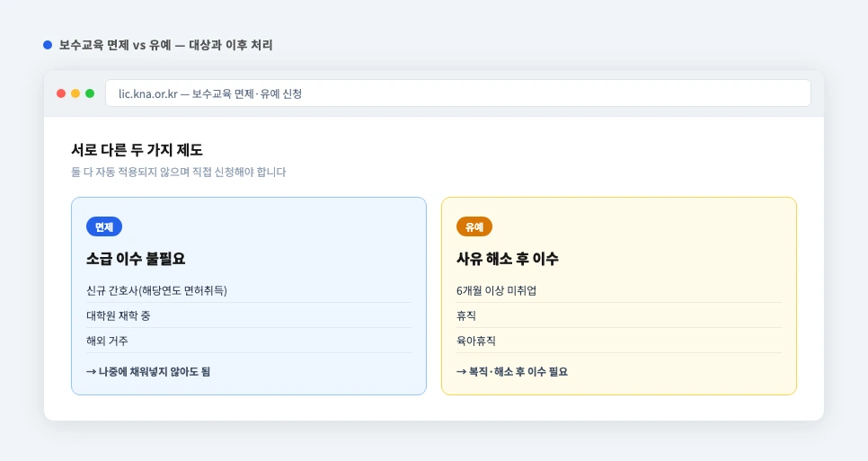Click the yellow minimize window dot

tap(75, 93)
